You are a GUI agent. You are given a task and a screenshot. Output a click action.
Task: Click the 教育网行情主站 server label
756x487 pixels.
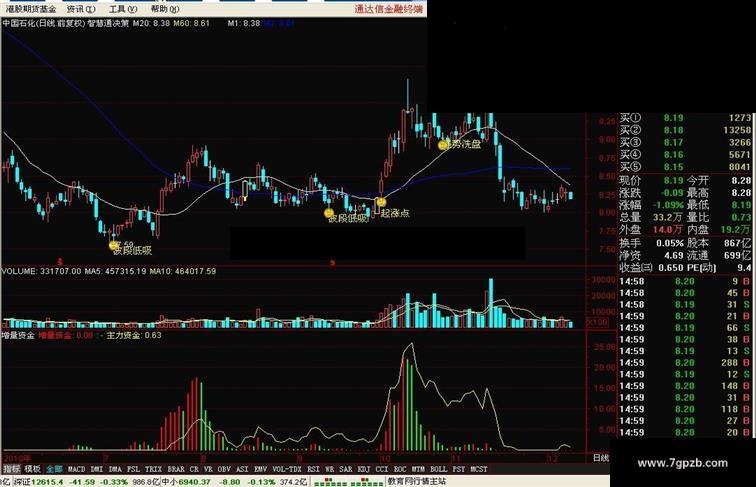coord(417,482)
